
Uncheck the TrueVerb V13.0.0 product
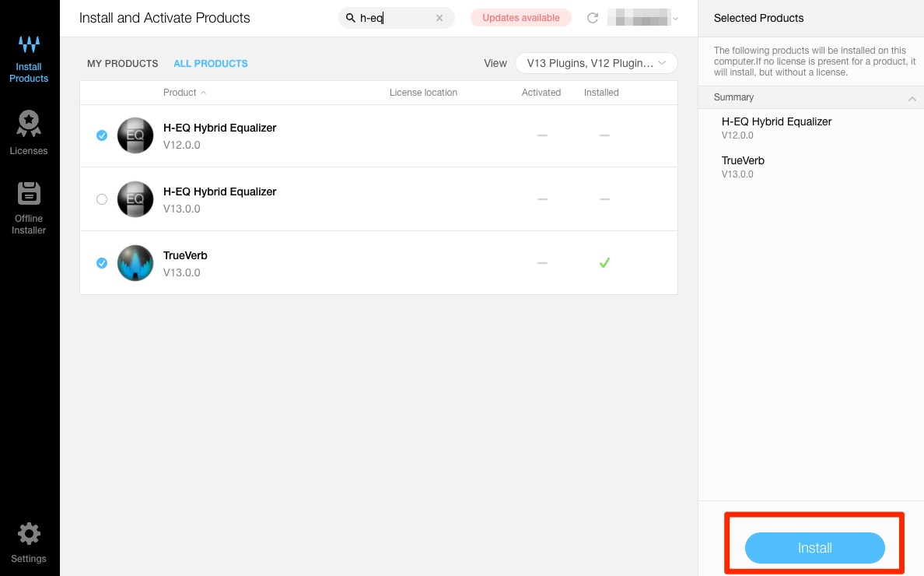[x=102, y=263]
